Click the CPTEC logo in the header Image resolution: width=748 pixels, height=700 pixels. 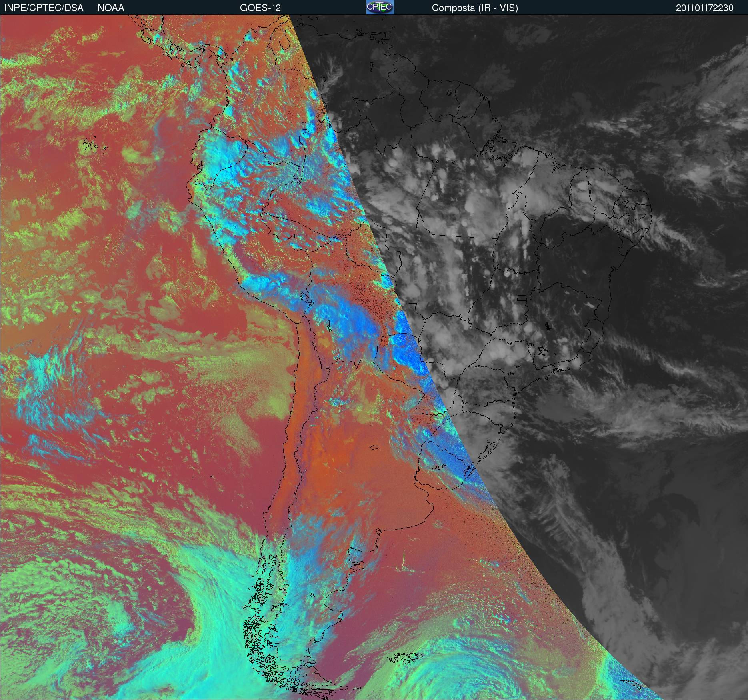point(380,7)
